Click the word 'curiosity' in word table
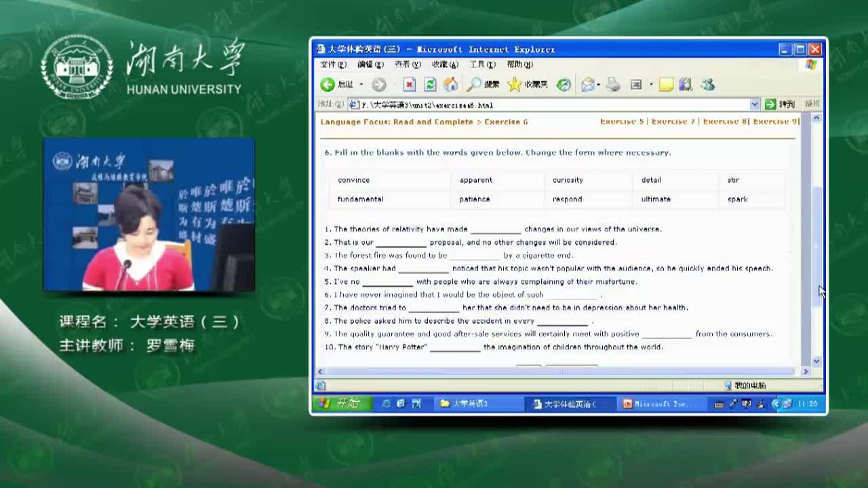 568,180
